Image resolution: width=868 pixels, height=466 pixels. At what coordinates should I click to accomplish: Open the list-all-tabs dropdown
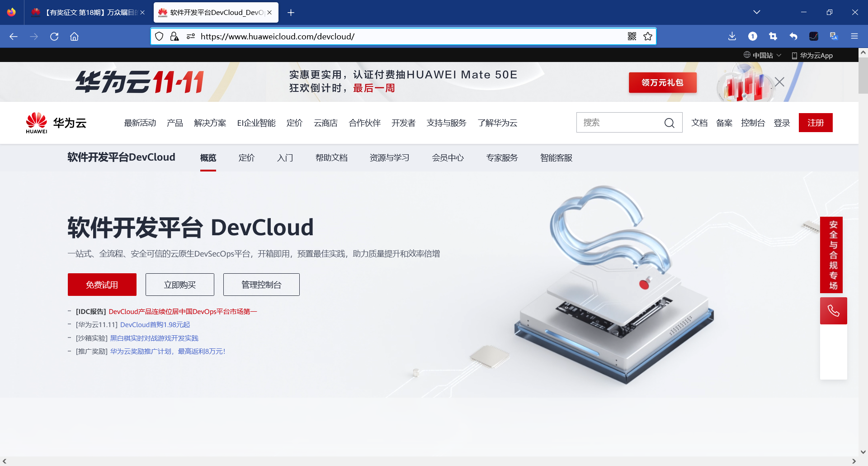click(x=757, y=12)
